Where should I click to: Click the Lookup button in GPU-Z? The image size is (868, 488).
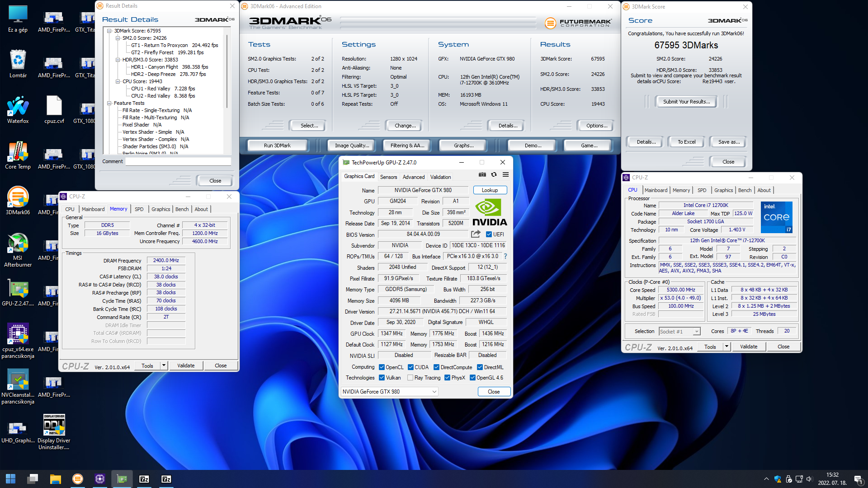490,190
